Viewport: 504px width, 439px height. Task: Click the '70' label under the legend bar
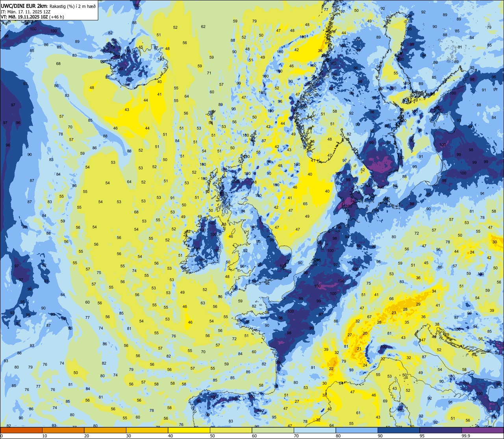[x=296, y=436]
